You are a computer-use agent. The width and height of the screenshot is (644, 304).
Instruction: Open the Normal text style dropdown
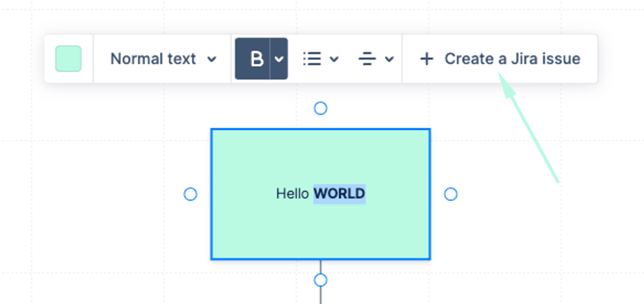point(163,59)
